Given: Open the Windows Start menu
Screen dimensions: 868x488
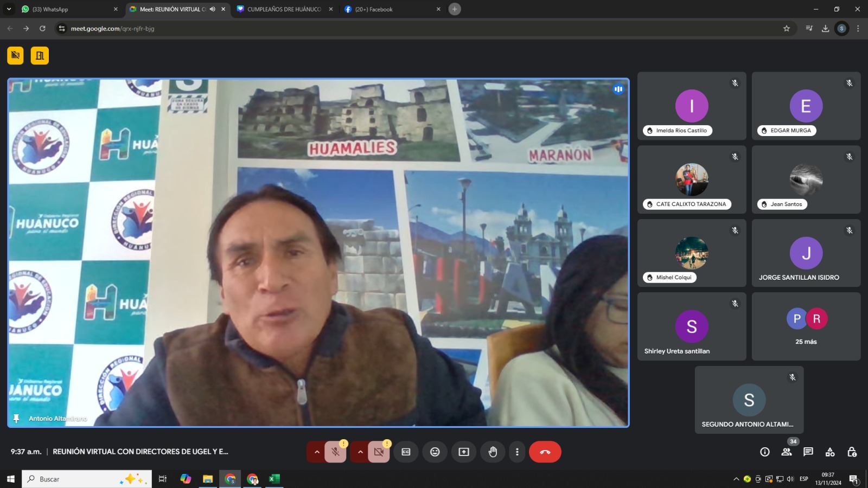Looking at the screenshot, I should (10, 479).
